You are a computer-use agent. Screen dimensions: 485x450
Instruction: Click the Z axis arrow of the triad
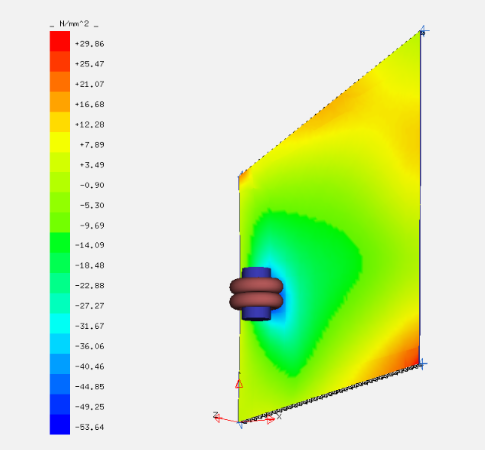217,418
